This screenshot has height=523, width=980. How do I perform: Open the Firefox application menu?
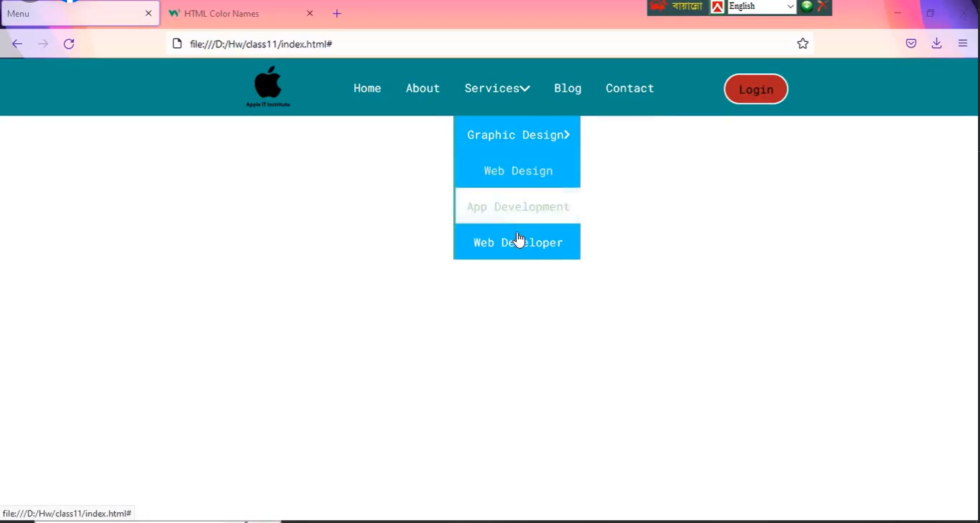pyautogui.click(x=963, y=43)
